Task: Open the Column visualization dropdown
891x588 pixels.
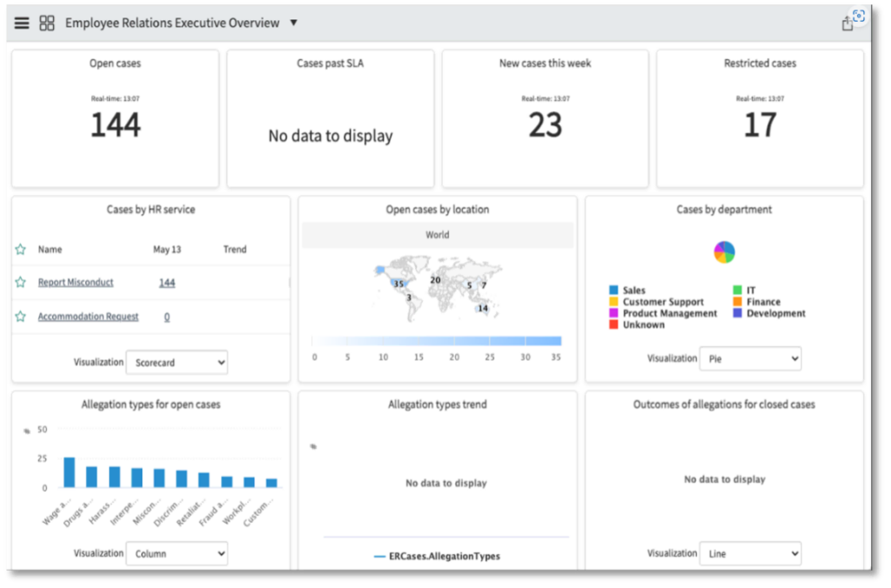Action: tap(177, 553)
